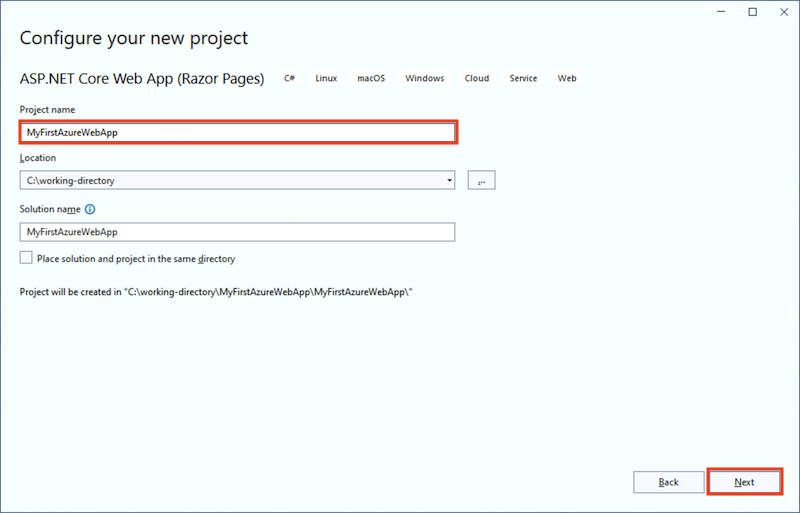The height and width of the screenshot is (513, 800).
Task: Click the Solution name label
Action: (x=50, y=209)
